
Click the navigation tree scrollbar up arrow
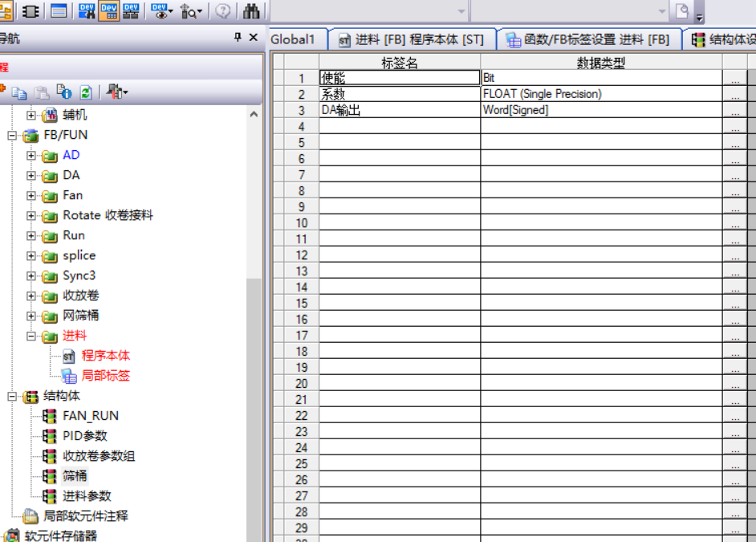coord(254,115)
